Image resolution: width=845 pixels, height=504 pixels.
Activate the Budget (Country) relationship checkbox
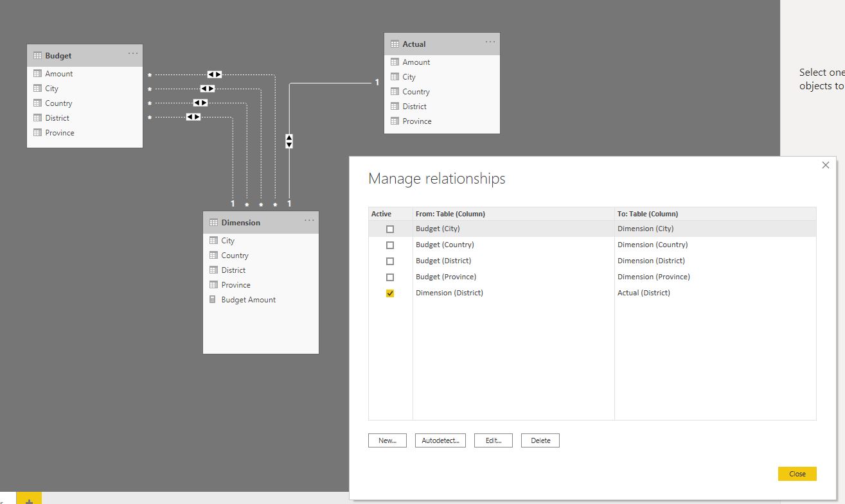[x=390, y=245]
